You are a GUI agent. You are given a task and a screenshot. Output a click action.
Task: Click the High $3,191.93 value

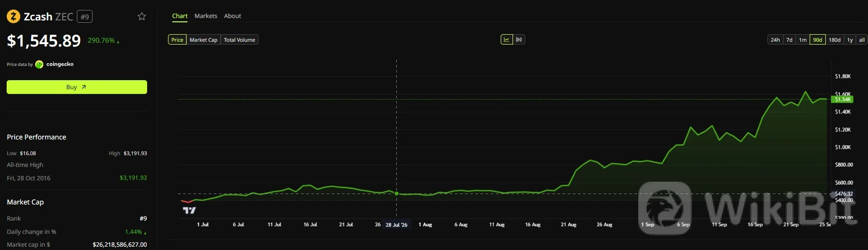[135, 153]
